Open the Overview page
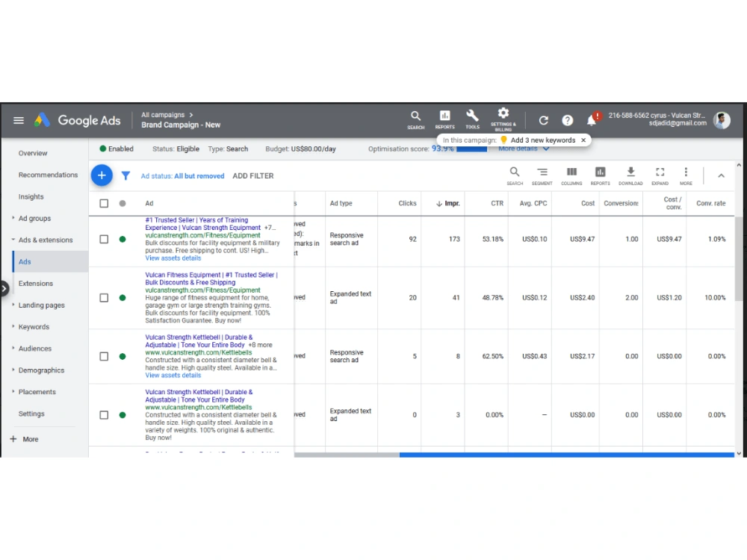This screenshot has width=747, height=560. pyautogui.click(x=33, y=153)
